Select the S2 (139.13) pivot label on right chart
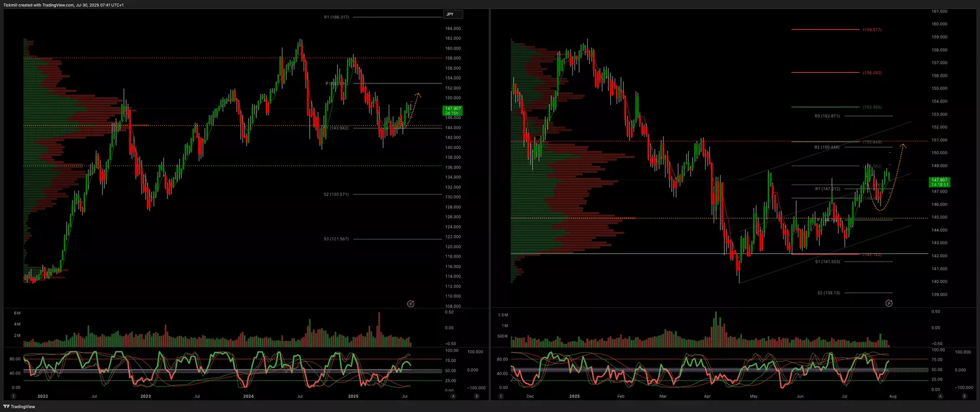The height and width of the screenshot is (412, 980). (x=828, y=293)
